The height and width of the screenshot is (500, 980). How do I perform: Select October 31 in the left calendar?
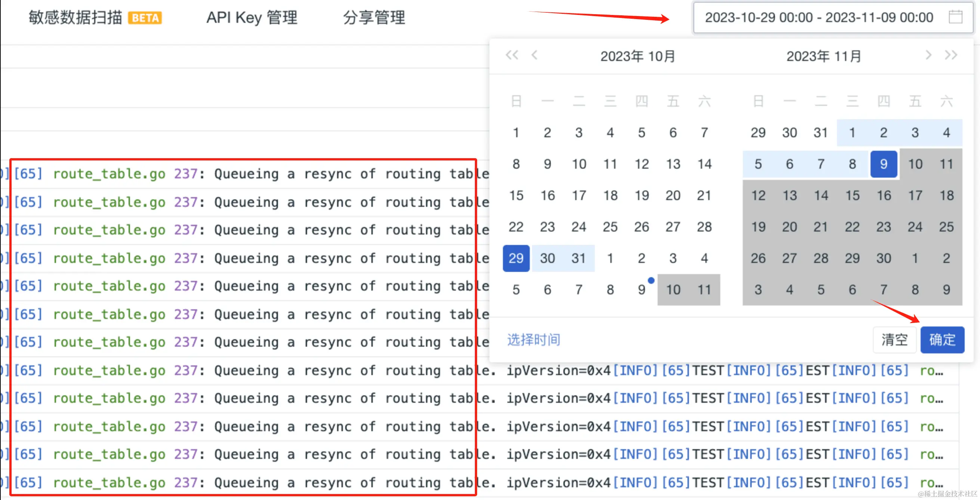579,258
